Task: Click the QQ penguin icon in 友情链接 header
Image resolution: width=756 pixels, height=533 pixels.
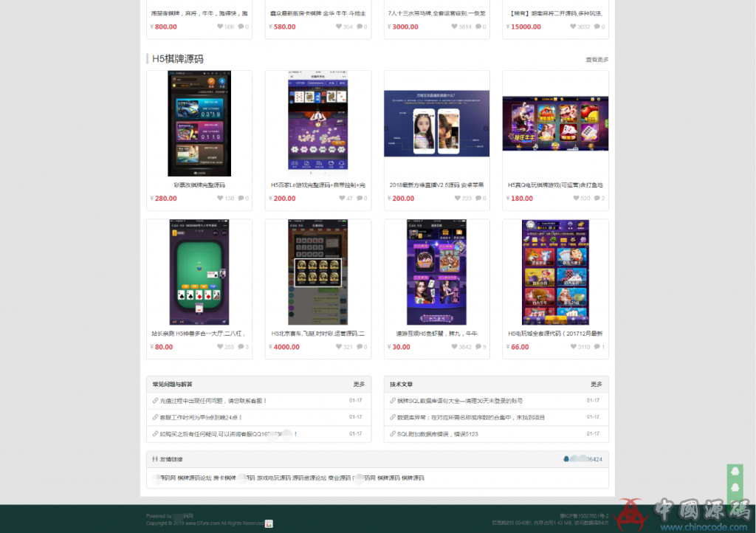Action: (x=566, y=459)
